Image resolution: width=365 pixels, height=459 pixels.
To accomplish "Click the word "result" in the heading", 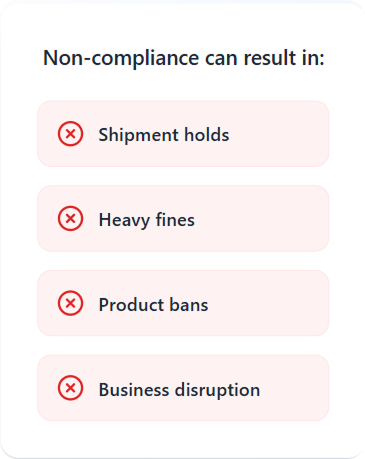I will (270, 58).
